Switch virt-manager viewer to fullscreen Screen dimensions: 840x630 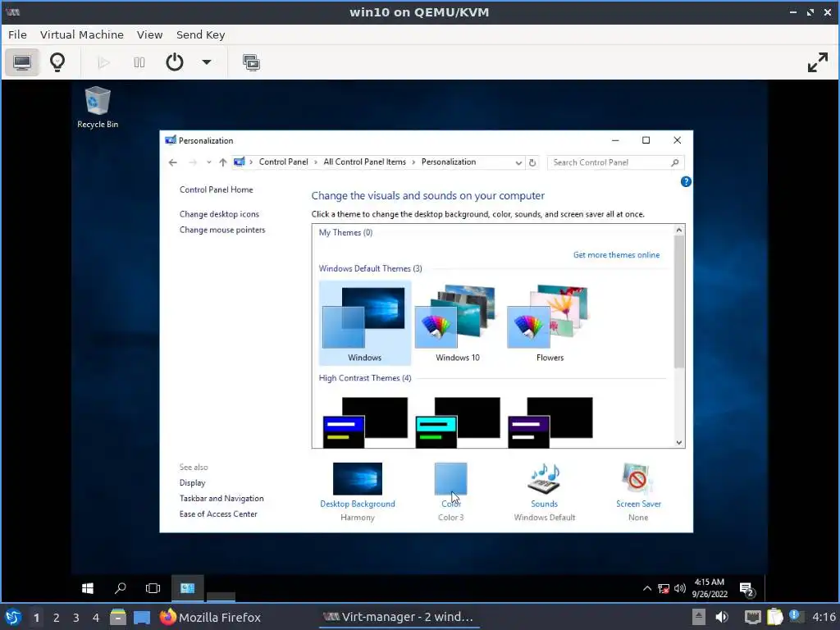pyautogui.click(x=818, y=62)
